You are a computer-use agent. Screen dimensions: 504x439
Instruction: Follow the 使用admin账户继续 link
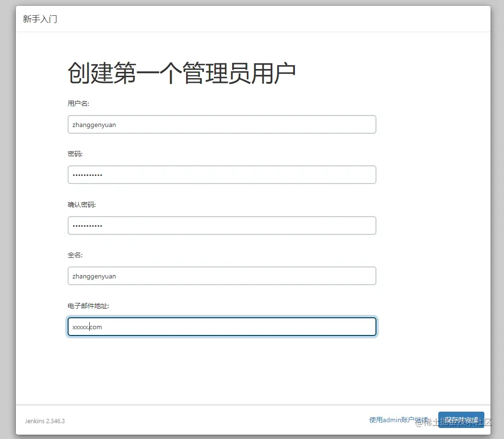[399, 420]
